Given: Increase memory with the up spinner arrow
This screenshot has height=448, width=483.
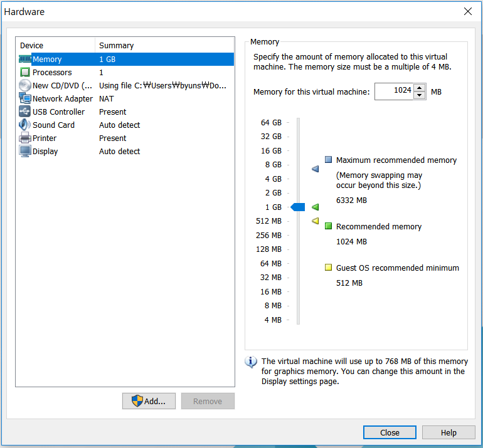Looking at the screenshot, I should pos(419,88).
